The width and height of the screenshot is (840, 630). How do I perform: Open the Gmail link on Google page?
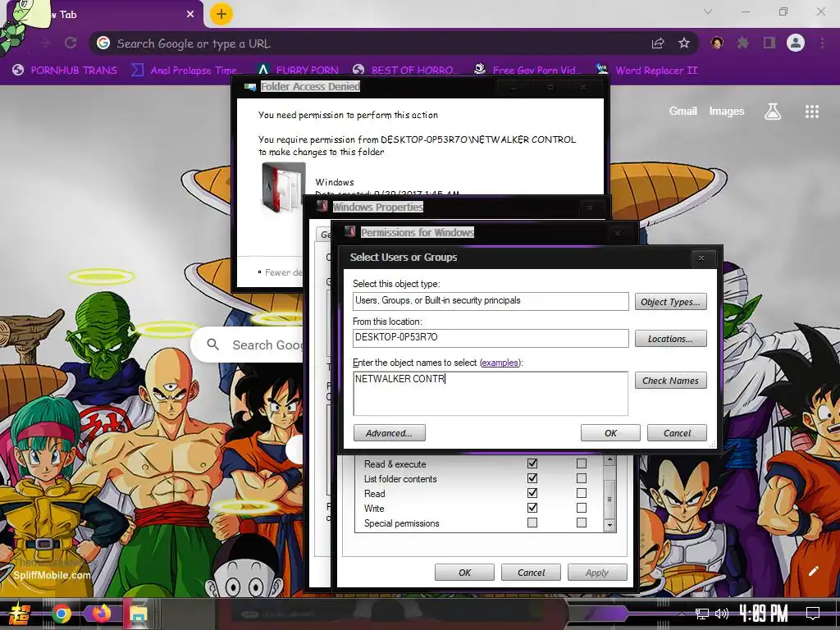pos(683,111)
